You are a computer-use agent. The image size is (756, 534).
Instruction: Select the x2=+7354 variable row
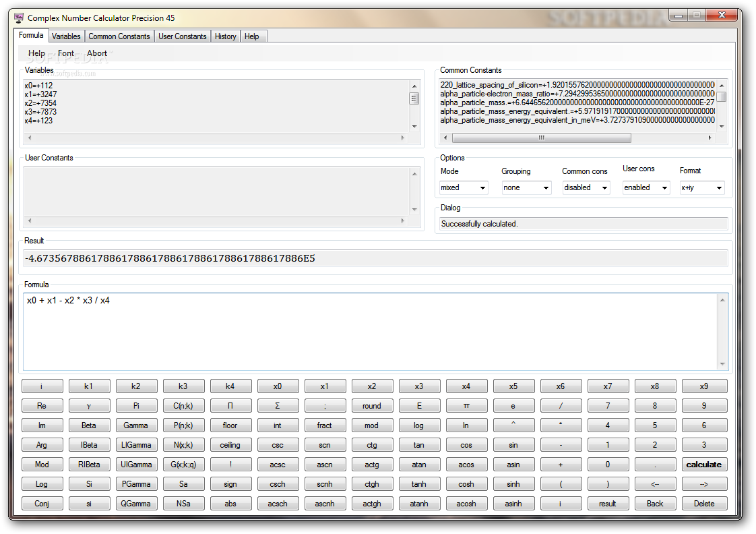click(40, 103)
